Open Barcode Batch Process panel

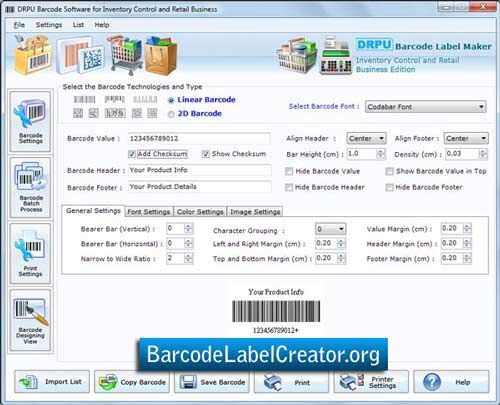point(30,188)
